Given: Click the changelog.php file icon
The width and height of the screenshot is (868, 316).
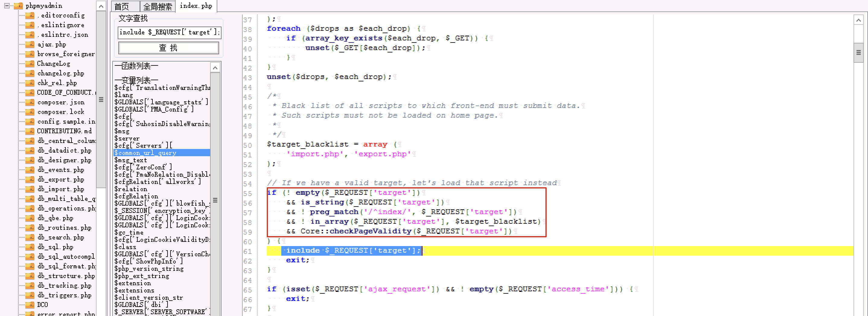Looking at the screenshot, I should 30,73.
